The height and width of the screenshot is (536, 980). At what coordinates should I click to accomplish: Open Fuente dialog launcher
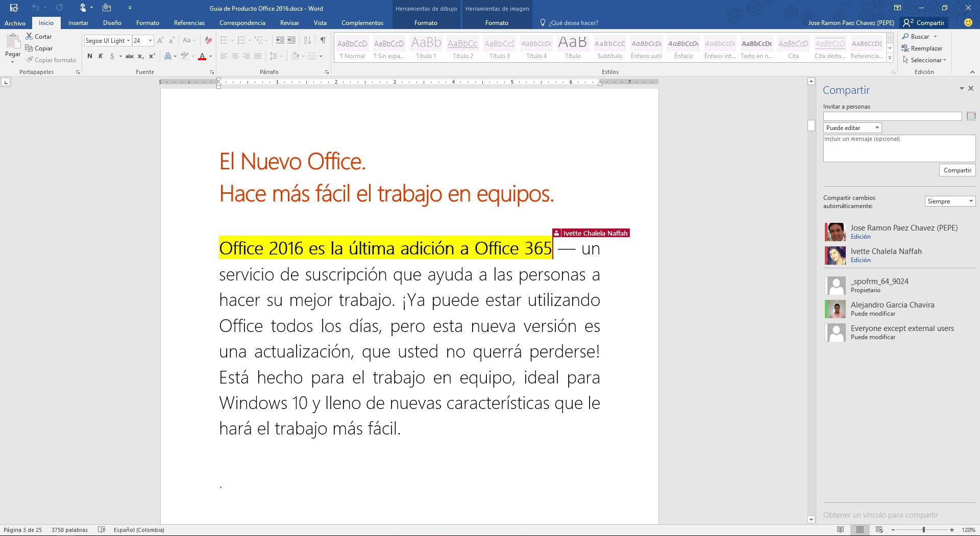point(212,72)
